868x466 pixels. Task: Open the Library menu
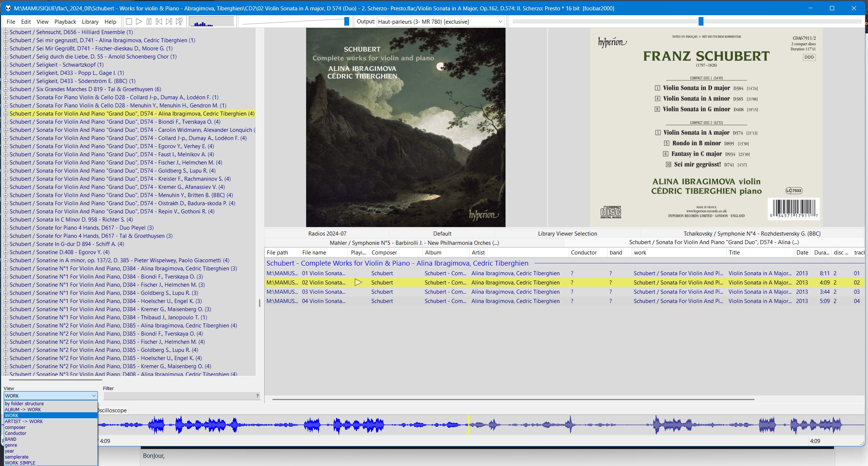[x=90, y=22]
